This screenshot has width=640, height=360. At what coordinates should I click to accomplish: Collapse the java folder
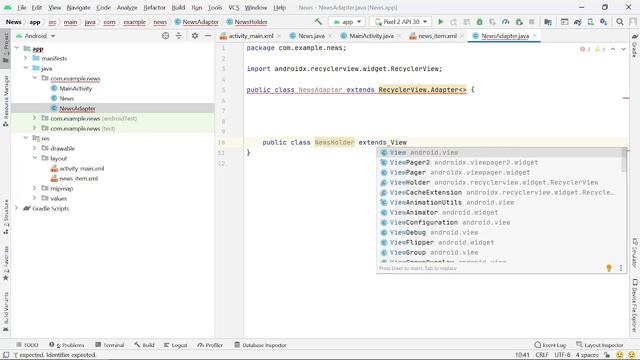[26, 68]
